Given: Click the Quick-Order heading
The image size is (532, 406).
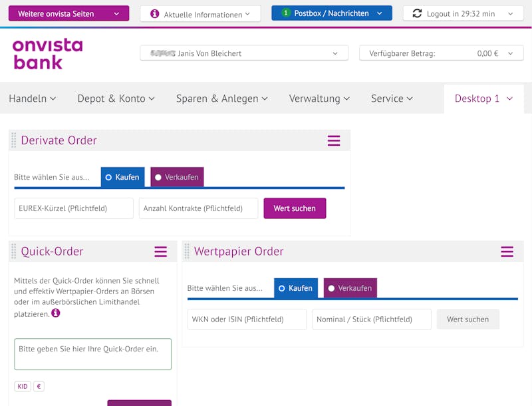Looking at the screenshot, I should 52,251.
